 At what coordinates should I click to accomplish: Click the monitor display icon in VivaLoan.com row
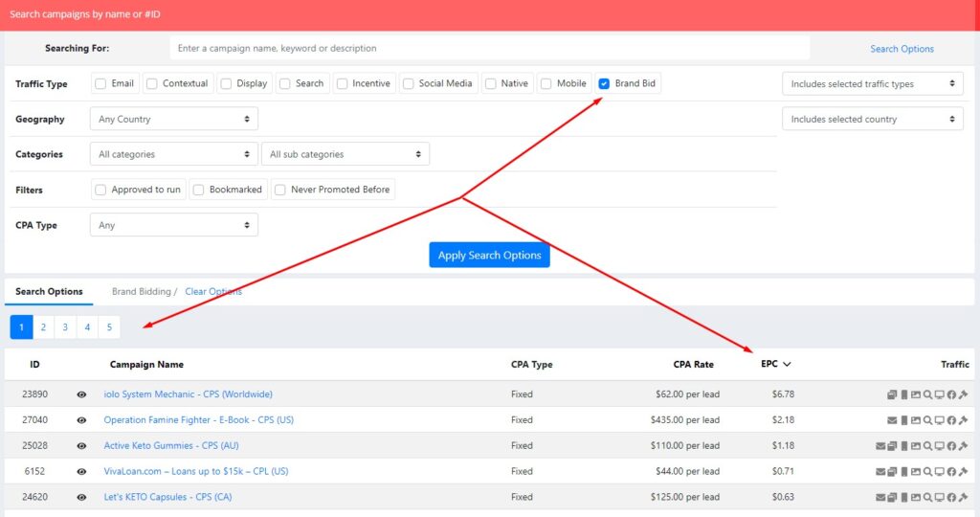[x=940, y=472]
